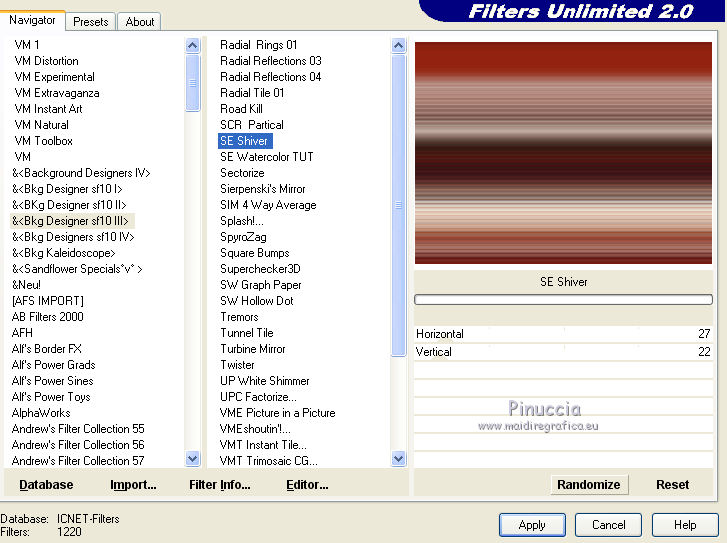727x543 pixels.
Task: Choose the SCR Partical filter
Action: (252, 125)
